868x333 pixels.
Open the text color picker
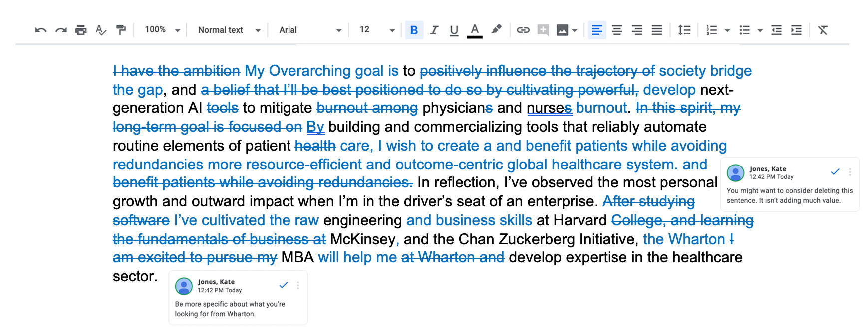[x=475, y=30]
